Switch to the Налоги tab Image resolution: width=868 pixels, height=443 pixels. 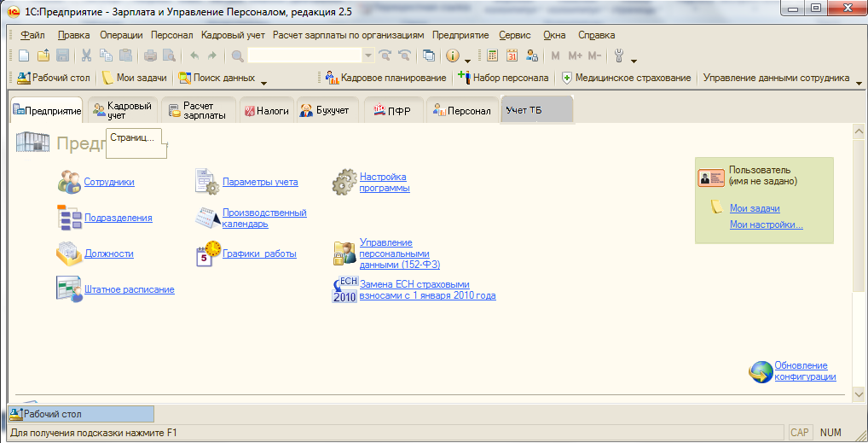[267, 110]
